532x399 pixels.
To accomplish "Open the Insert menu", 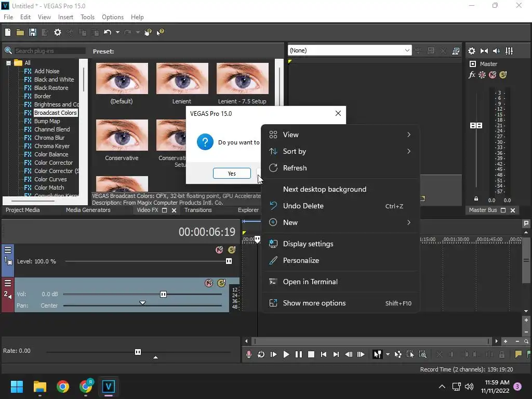I will click(65, 17).
